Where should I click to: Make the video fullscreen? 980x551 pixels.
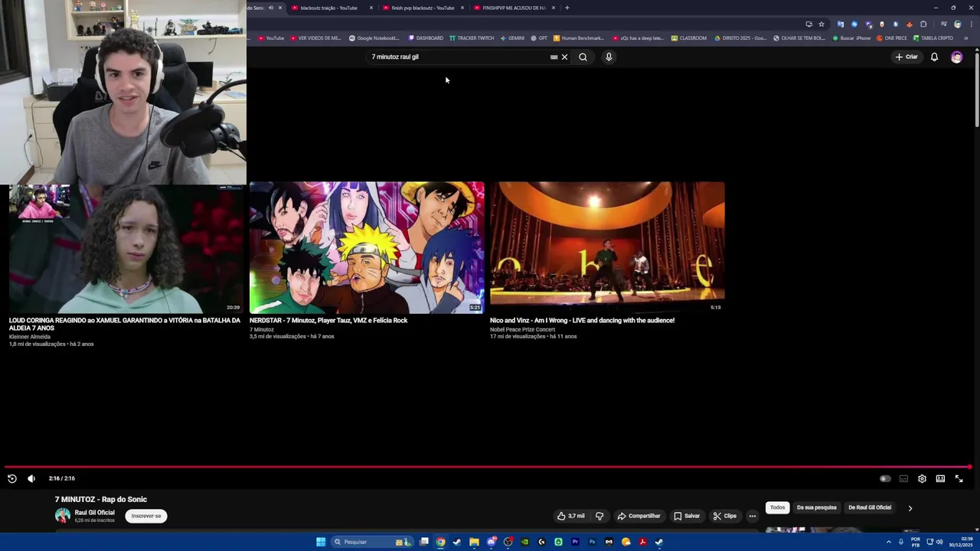coord(959,478)
